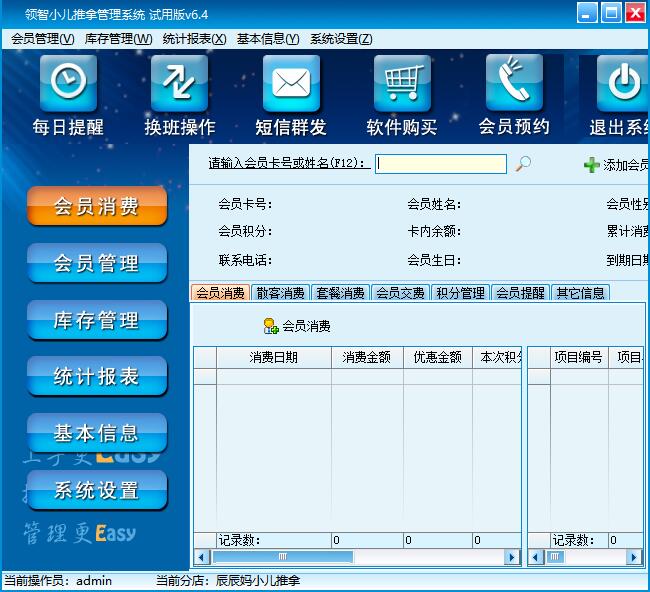Screen dimensions: 650x592
Task: Click right scroll arrow of consumption table
Action: pyautogui.click(x=512, y=557)
